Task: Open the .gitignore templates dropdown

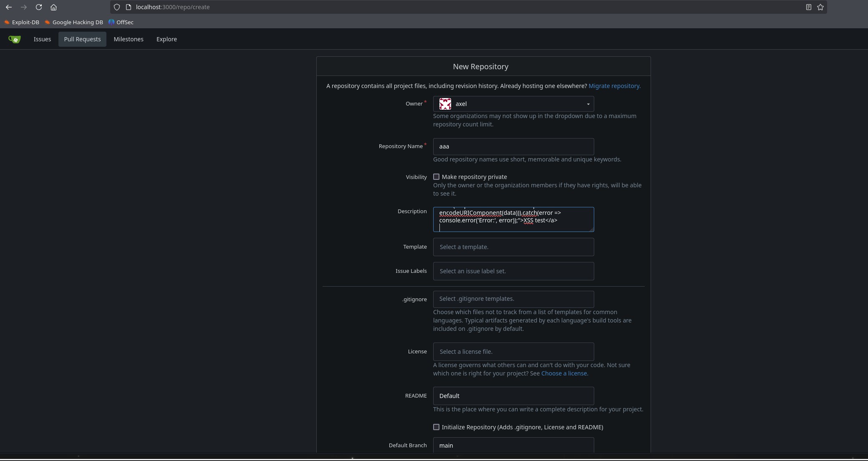Action: (513, 299)
